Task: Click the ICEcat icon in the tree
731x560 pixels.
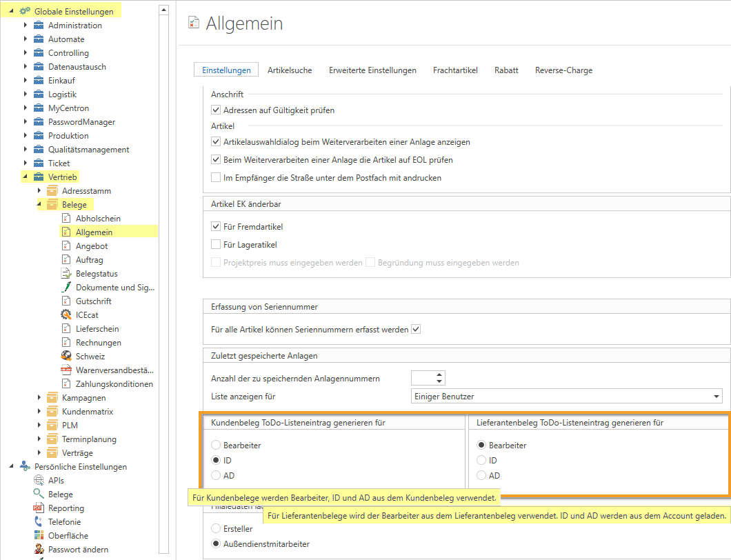Action: point(66,315)
